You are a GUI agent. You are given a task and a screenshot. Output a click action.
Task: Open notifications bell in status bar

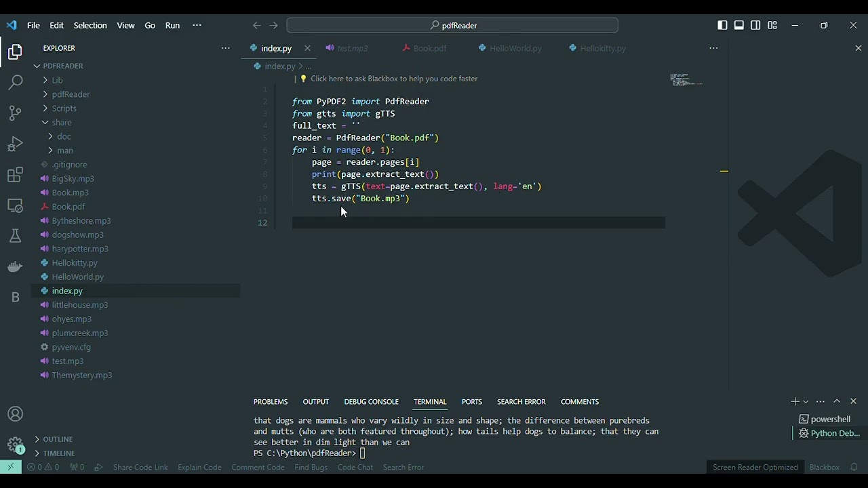click(854, 467)
